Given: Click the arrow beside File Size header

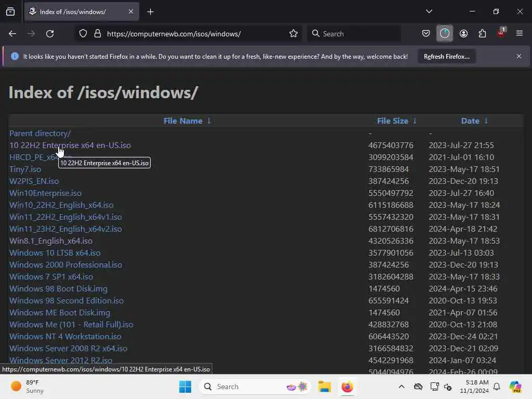Looking at the screenshot, I should 415,121.
